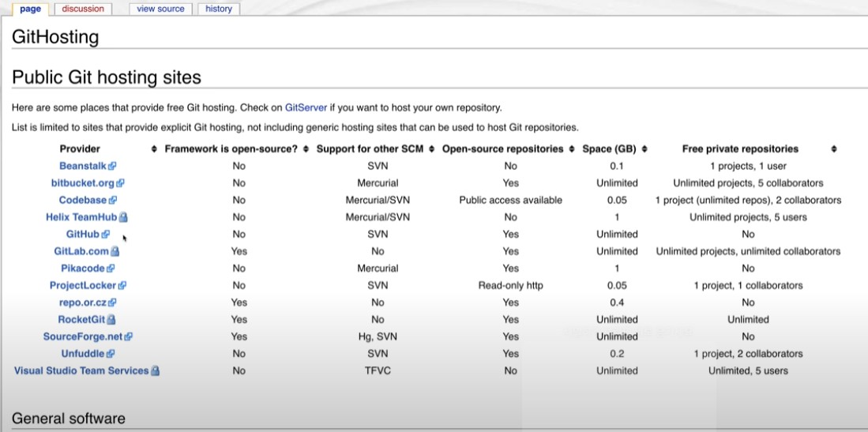Screen dimensions: 868x432
Task: Open the GitHub provider link
Action: [x=82, y=235]
